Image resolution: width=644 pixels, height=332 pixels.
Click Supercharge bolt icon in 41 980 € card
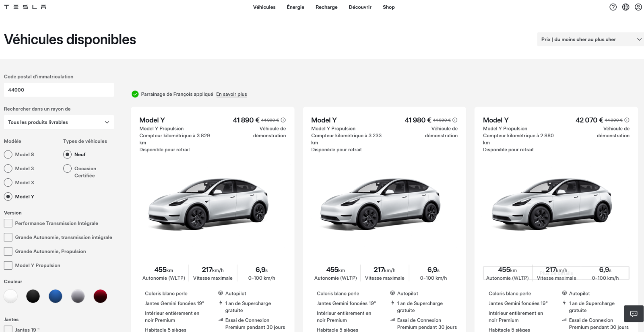click(x=392, y=303)
